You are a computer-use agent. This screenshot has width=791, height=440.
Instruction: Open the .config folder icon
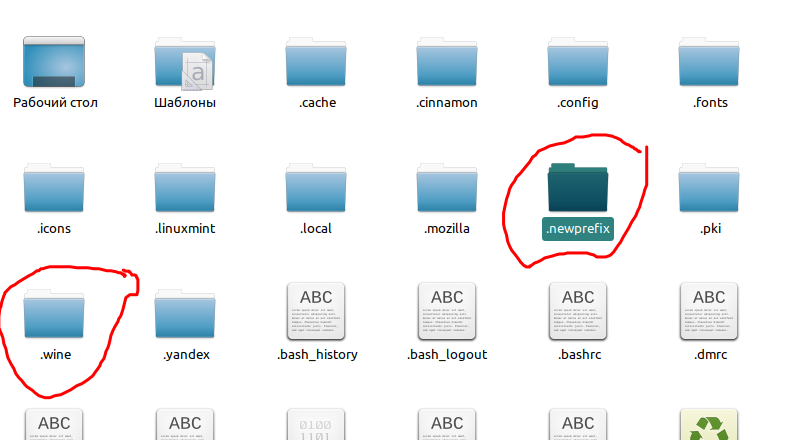click(578, 62)
